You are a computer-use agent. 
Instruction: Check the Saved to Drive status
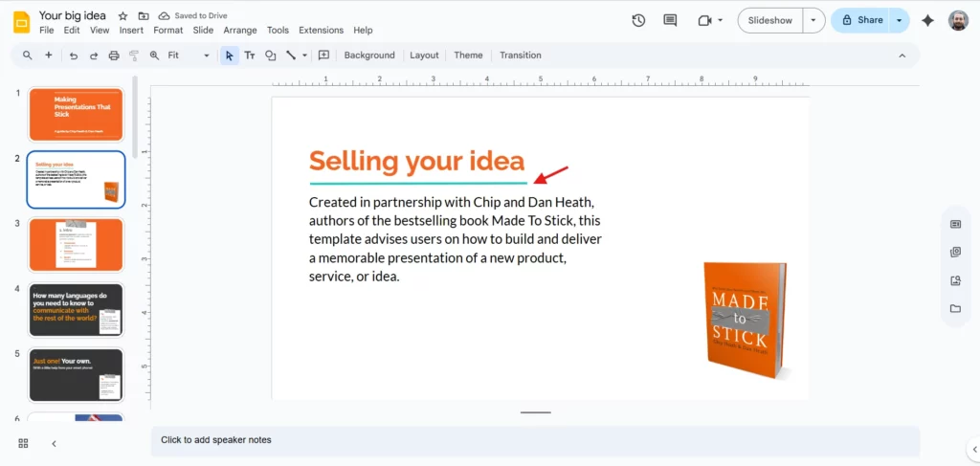tap(192, 15)
